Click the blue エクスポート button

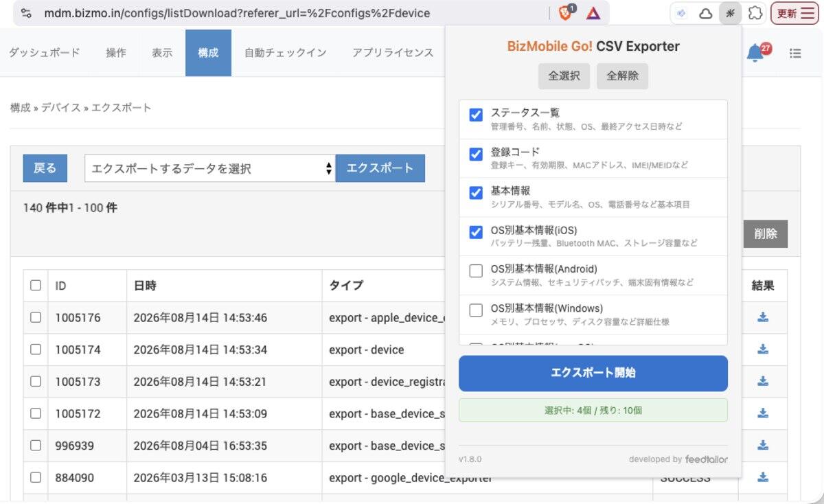point(380,168)
